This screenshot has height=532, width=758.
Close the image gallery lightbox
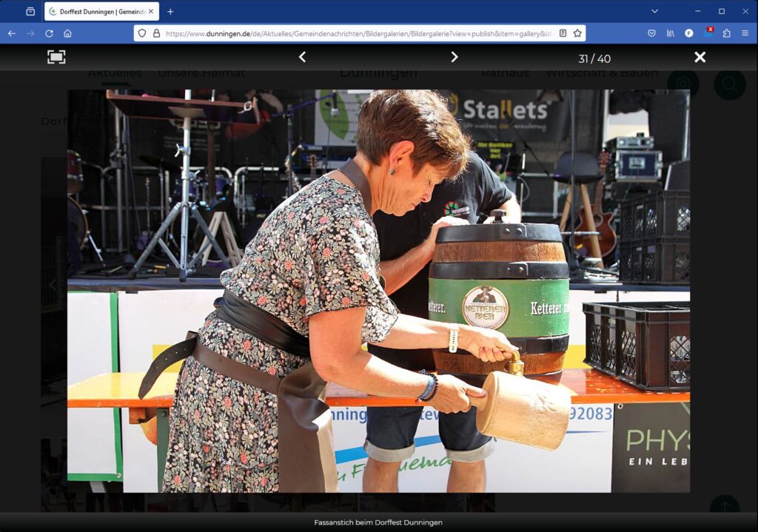[700, 57]
